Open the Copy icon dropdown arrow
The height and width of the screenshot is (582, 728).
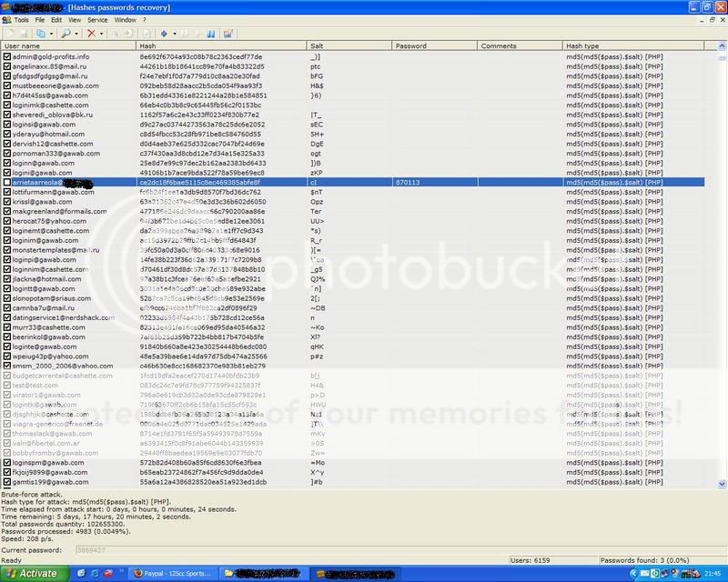point(52,34)
